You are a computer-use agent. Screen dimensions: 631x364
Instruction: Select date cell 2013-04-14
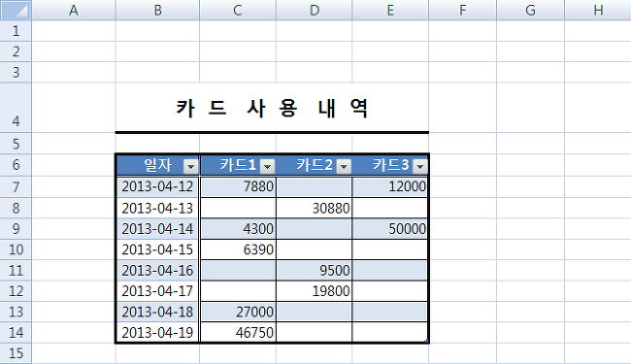click(157, 229)
